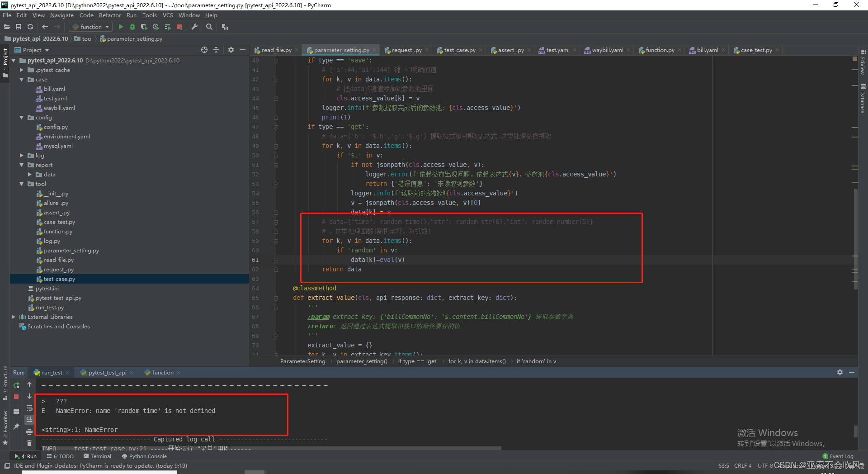Hide the Project panel with minus icon
Image resolution: width=868 pixels, height=474 pixels.
pyautogui.click(x=243, y=50)
